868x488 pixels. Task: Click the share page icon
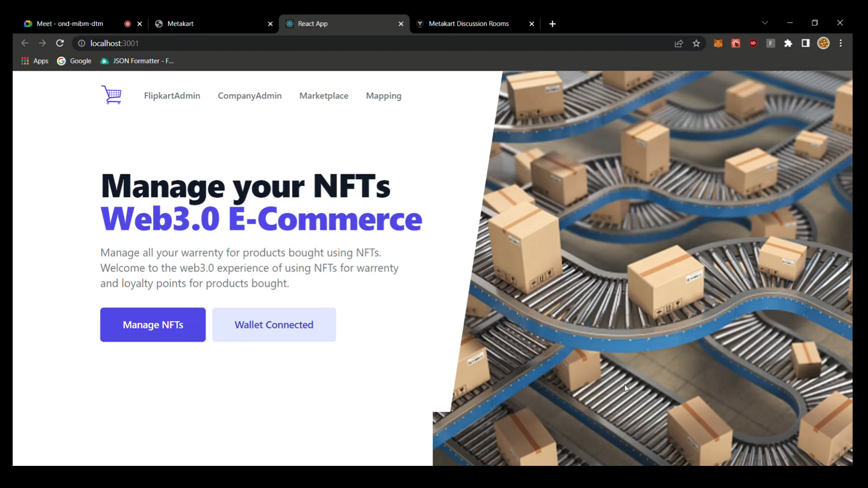click(679, 43)
